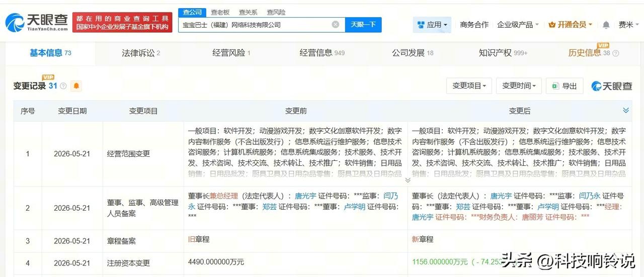644x277 pixels.
Task: Open the 应用 dropdown
Action: click(432, 25)
